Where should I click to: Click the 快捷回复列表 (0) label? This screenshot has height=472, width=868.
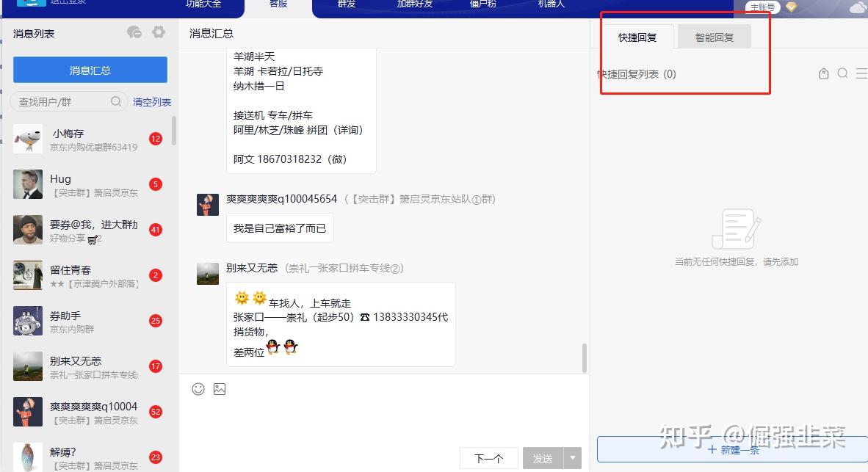click(636, 73)
